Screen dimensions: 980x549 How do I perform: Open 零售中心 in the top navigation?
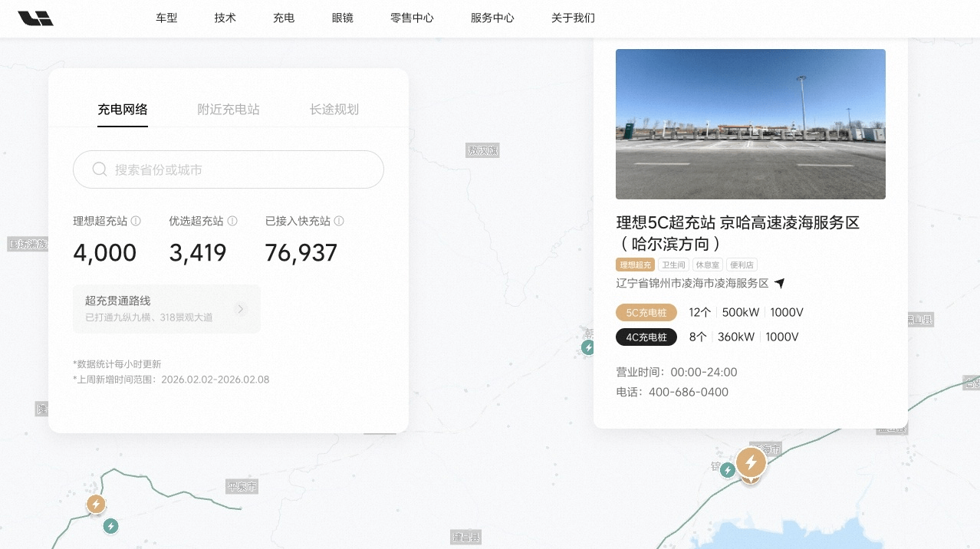coord(412,18)
